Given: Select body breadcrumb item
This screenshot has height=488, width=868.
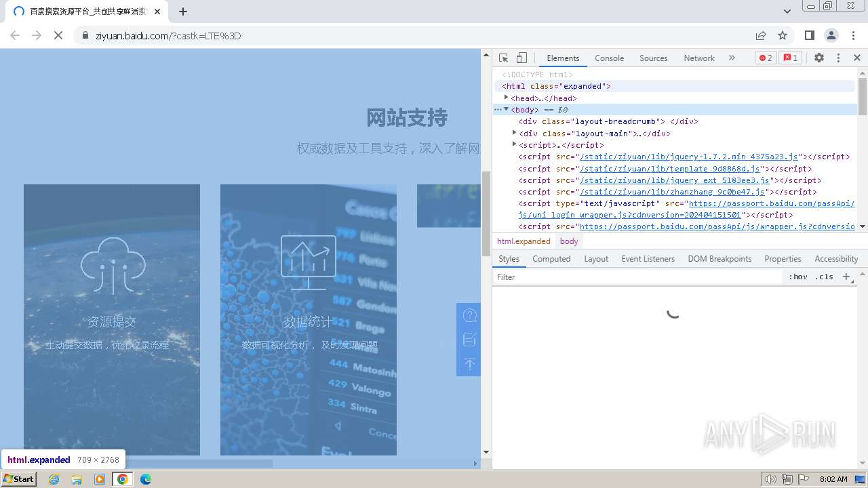Looking at the screenshot, I should 569,241.
